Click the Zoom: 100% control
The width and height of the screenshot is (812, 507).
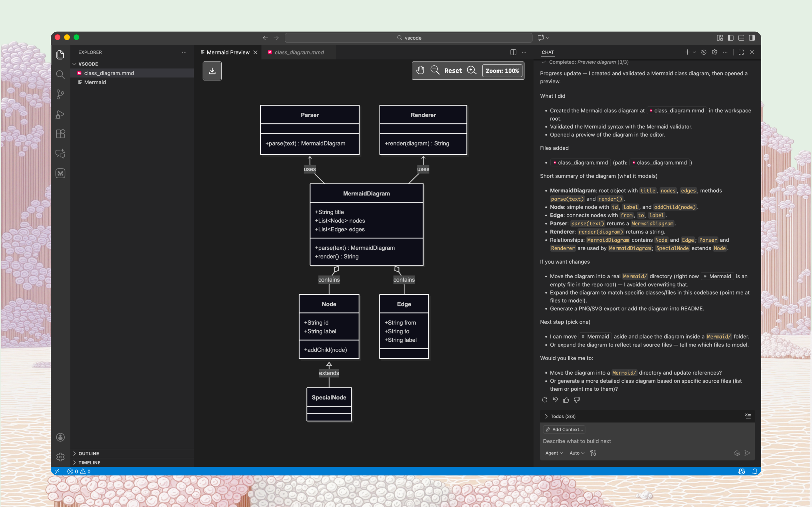tap(502, 70)
